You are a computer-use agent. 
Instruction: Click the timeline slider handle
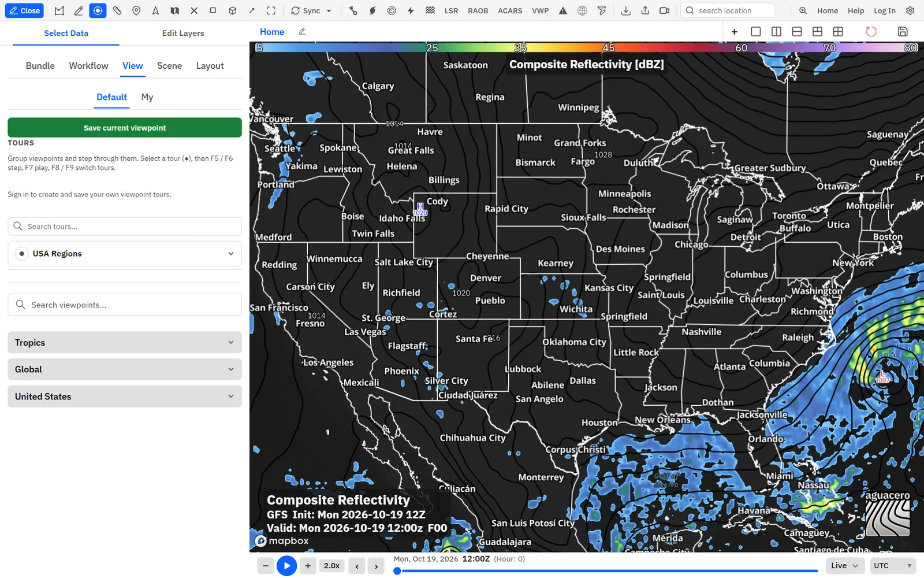coord(397,571)
